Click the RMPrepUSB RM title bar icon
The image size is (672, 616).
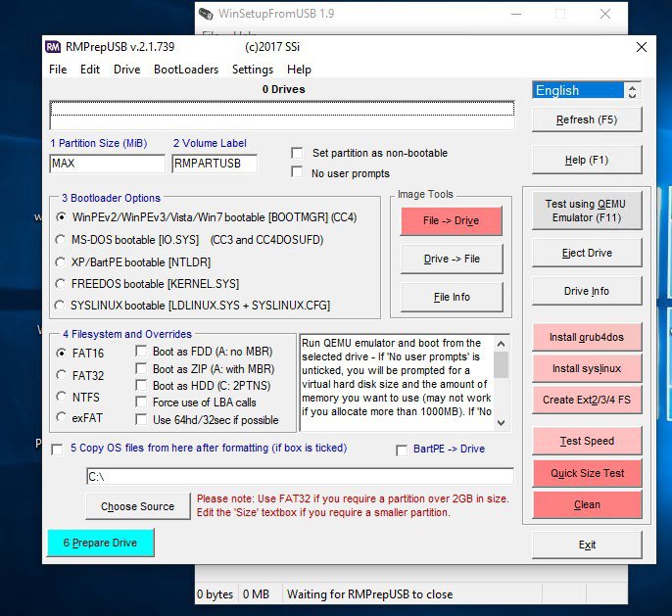pyautogui.click(x=53, y=47)
